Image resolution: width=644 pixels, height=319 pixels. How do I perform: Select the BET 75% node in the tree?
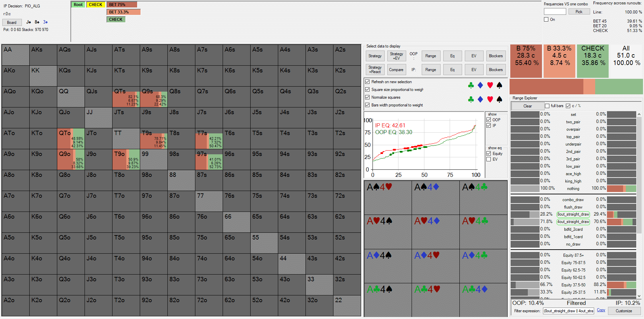tap(122, 5)
